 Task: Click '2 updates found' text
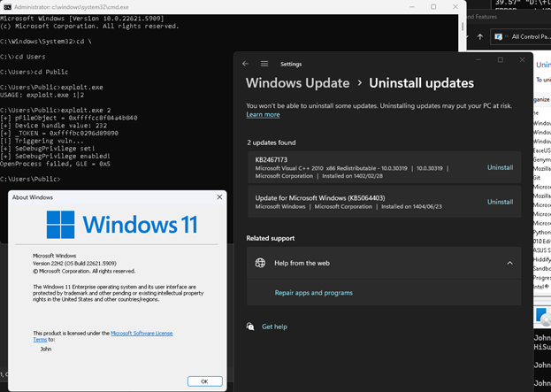pyautogui.click(x=272, y=142)
